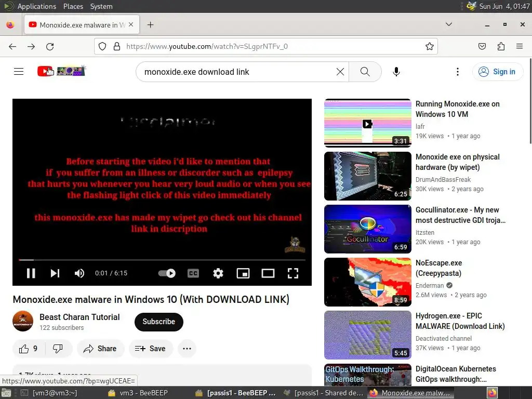Click the video progress bar
The image size is (532, 399).
click(x=162, y=260)
